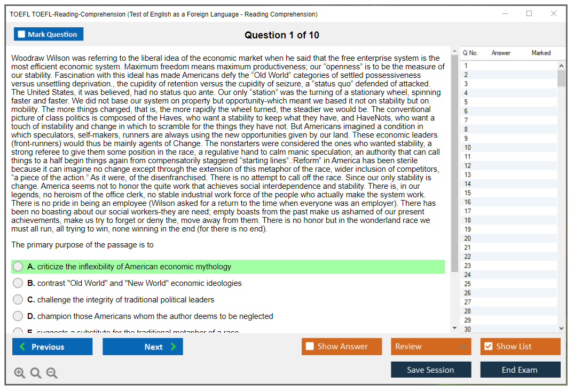574x392 pixels.
Task: Click Save Session
Action: 431,370
